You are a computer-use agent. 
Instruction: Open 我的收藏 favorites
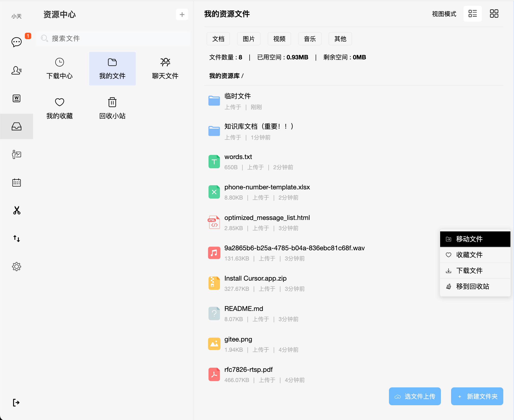(x=60, y=109)
